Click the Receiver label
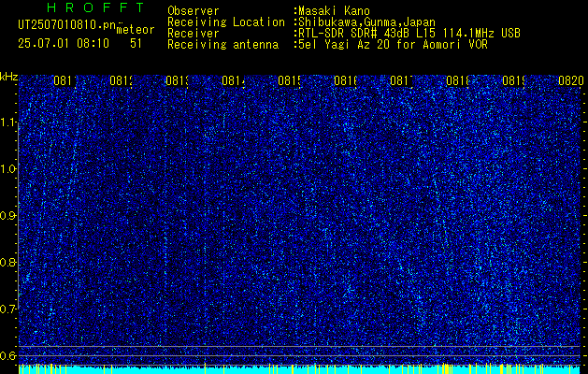The image size is (588, 374). click(194, 34)
